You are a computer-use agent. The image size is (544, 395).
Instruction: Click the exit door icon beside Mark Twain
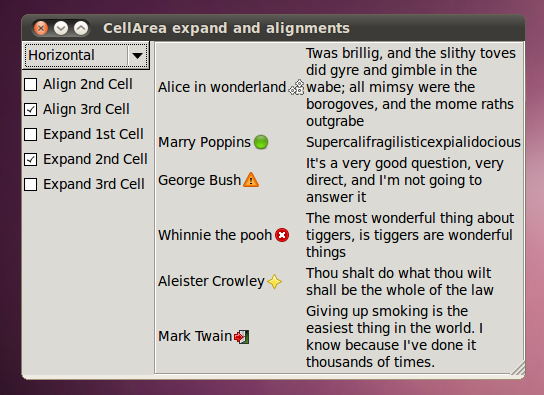click(241, 336)
